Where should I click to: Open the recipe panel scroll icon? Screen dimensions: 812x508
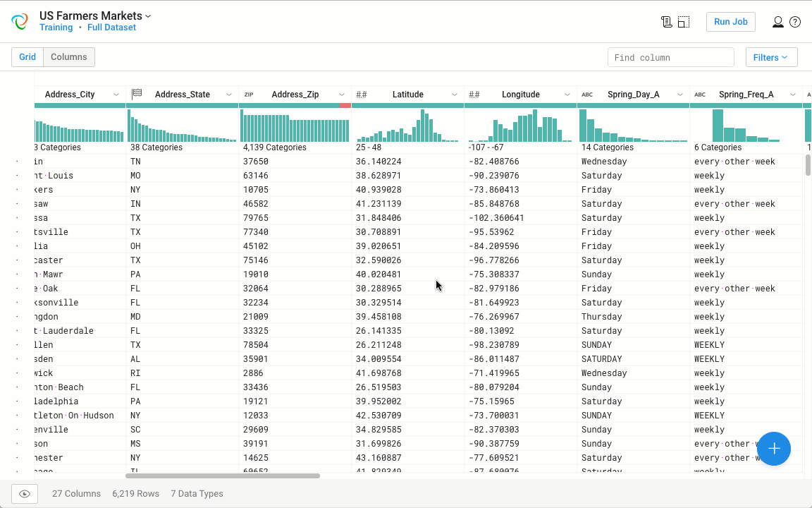[x=667, y=22]
